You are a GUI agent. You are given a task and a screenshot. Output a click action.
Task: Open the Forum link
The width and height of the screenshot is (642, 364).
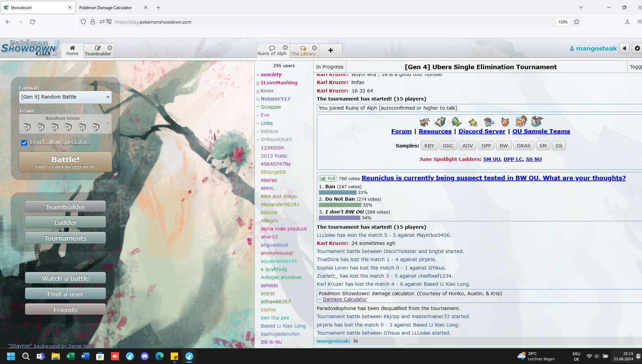click(x=401, y=131)
